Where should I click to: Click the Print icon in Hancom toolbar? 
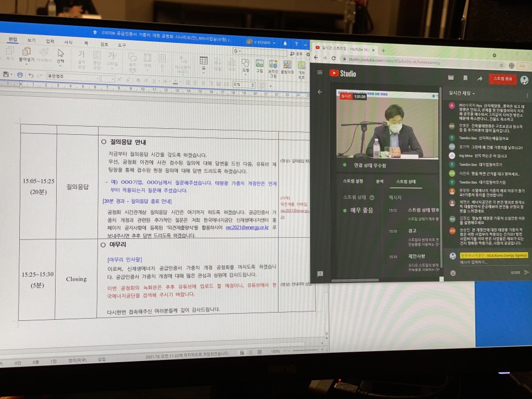20,75
